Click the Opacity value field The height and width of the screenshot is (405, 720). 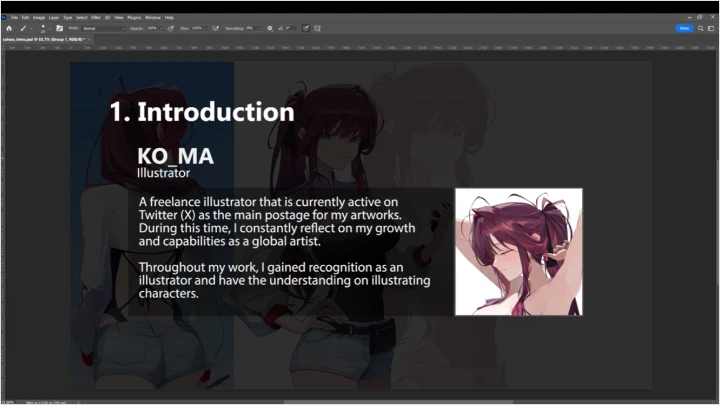click(152, 28)
